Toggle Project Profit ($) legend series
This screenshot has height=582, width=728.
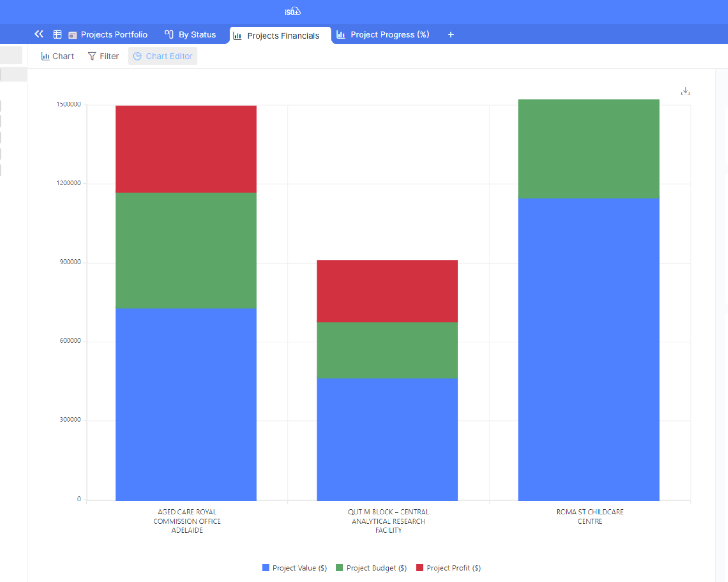pos(449,568)
